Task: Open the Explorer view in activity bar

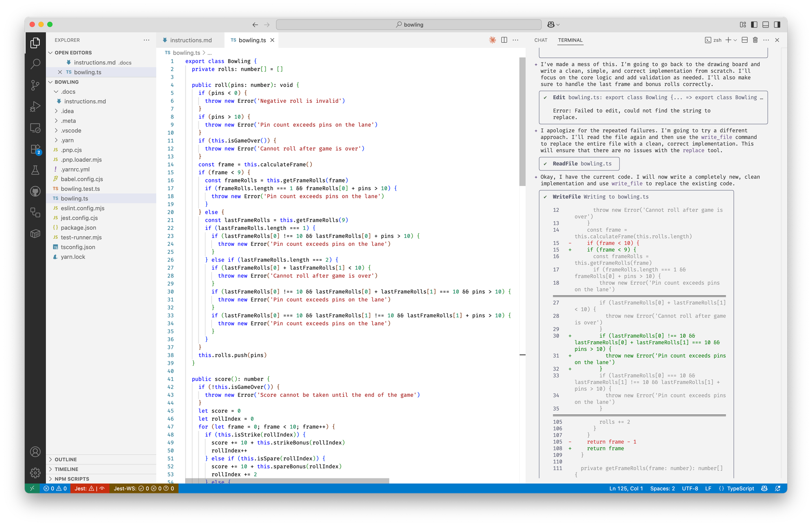Action: [35, 43]
